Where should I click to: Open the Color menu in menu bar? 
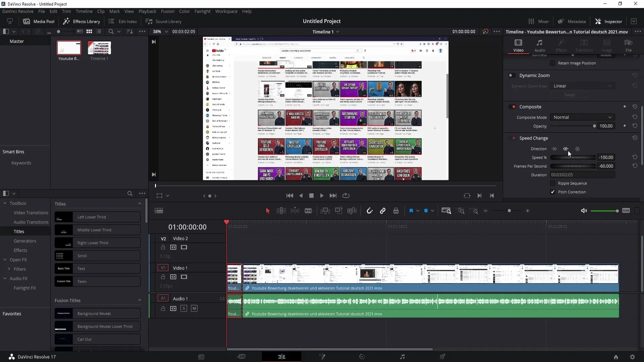coord(184,11)
